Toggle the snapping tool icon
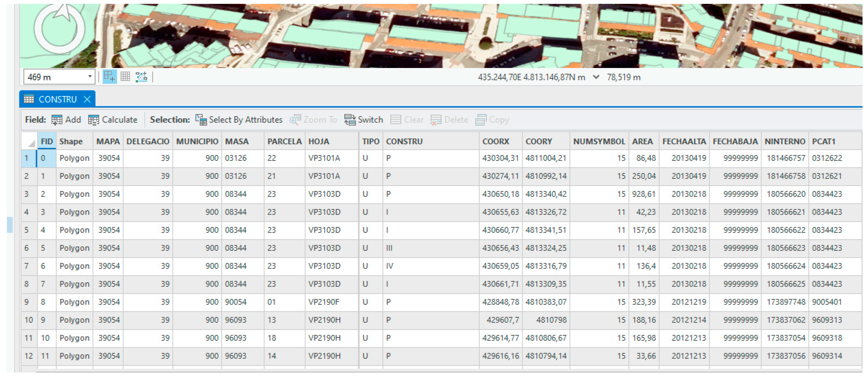Screen dimensions: 868x379 click(x=109, y=77)
